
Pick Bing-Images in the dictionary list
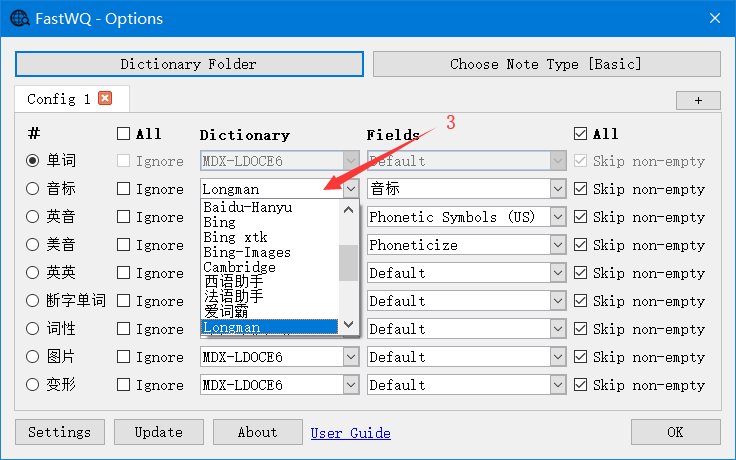click(246, 253)
